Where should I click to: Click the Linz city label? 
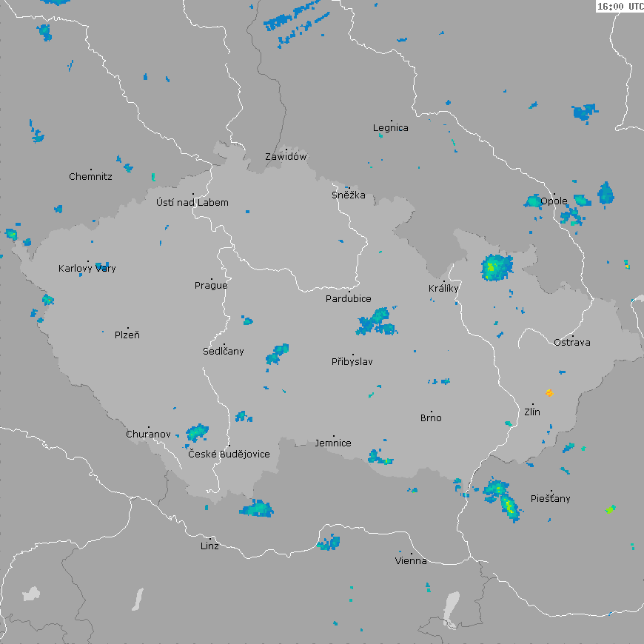[209, 546]
